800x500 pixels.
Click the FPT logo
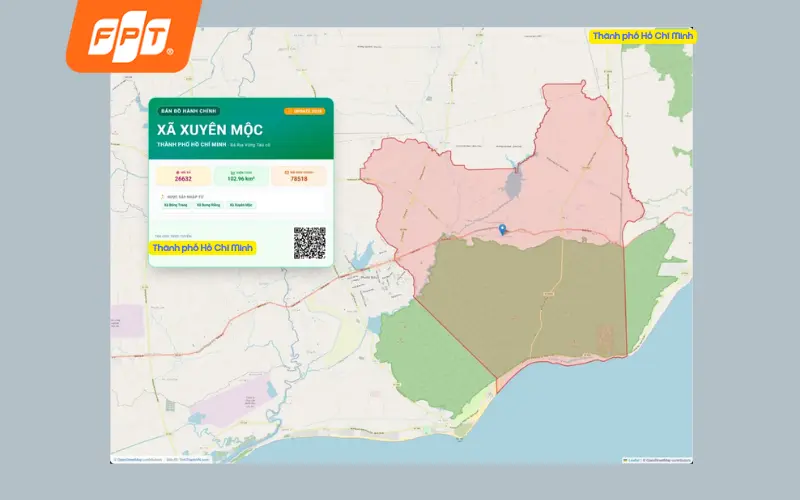134,36
